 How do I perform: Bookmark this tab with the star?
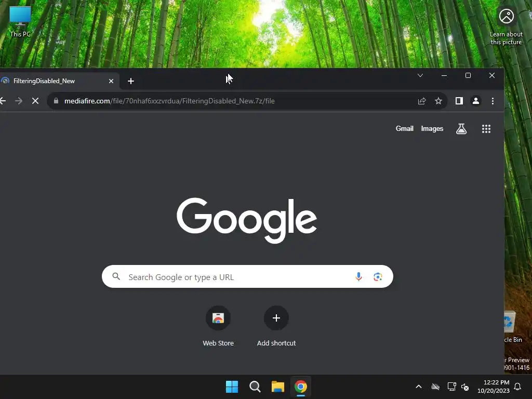tap(438, 101)
